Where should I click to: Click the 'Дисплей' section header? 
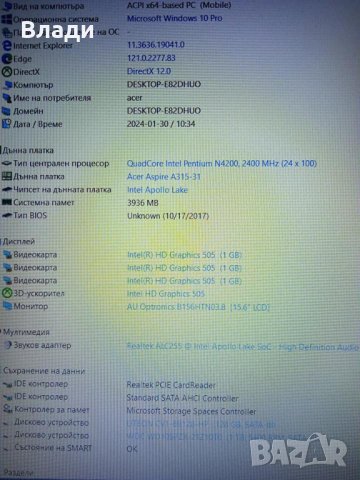(x=19, y=241)
